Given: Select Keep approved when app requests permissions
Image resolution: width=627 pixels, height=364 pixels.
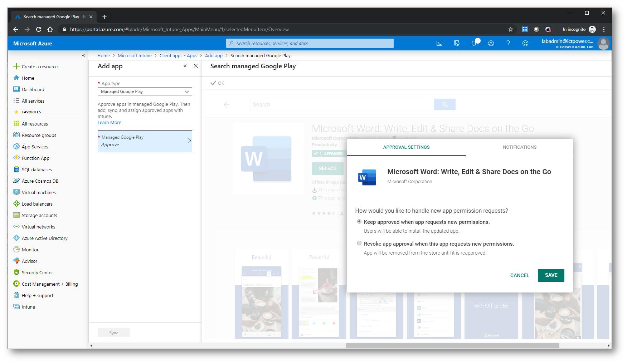Looking at the screenshot, I should coord(359,222).
